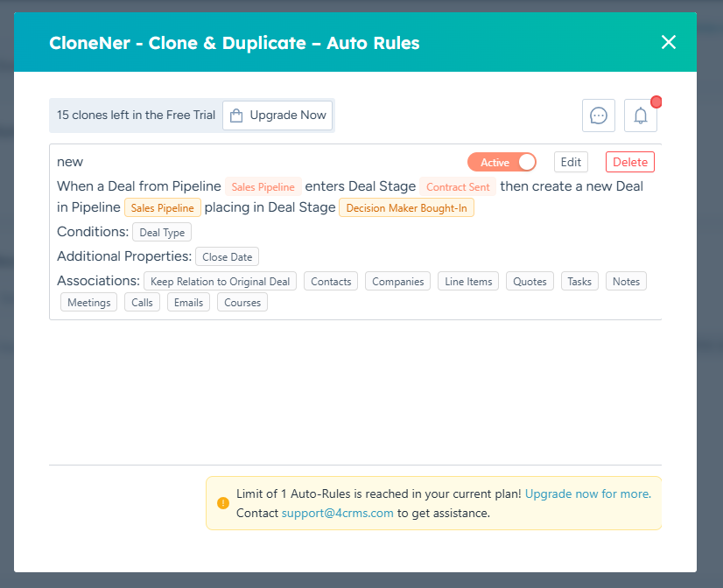The width and height of the screenshot is (723, 588).
Task: Click the Keep Relation to Original Deal tag
Action: tap(221, 281)
